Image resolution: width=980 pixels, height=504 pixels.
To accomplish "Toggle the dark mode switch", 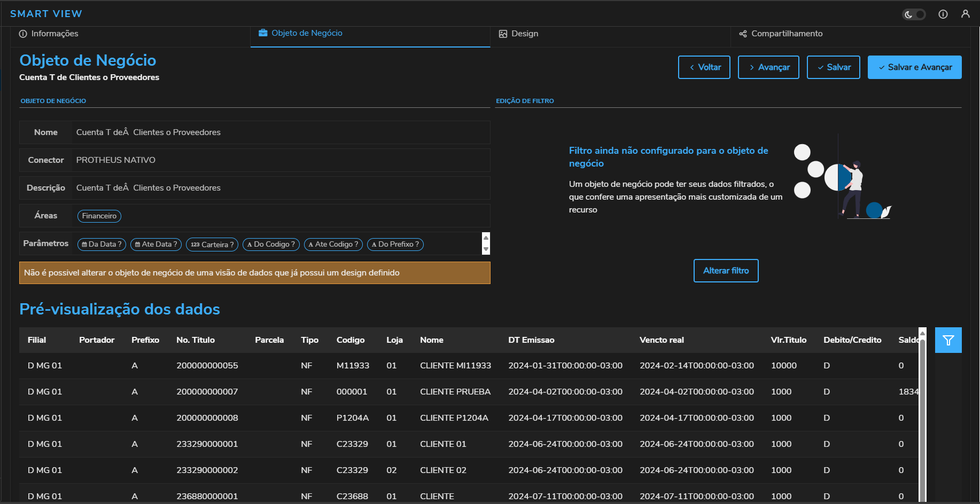I will [x=913, y=14].
